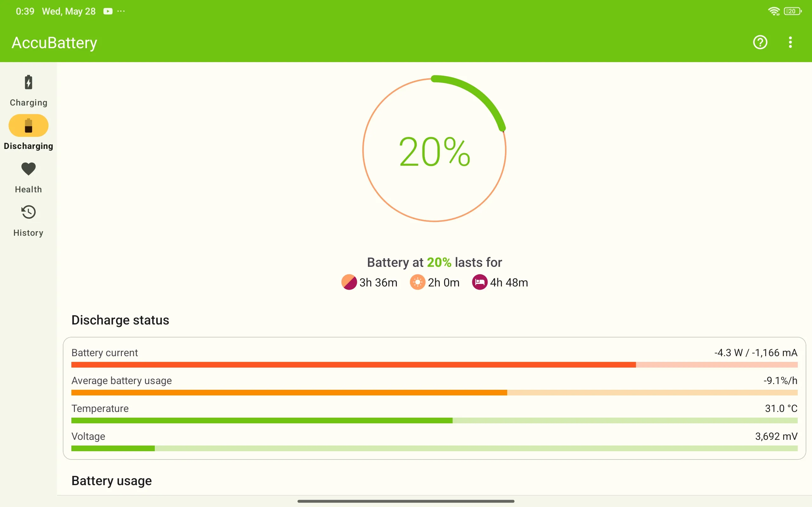The image size is (812, 507).
Task: Open the help question mark icon
Action: (760, 42)
